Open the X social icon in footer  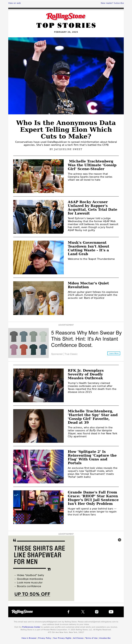pyautogui.click(x=83, y=612)
